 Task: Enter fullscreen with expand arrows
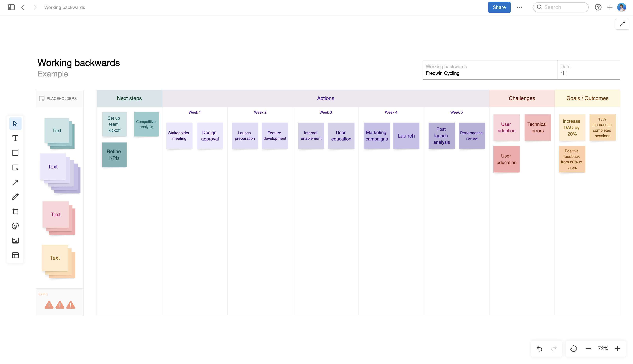click(622, 24)
